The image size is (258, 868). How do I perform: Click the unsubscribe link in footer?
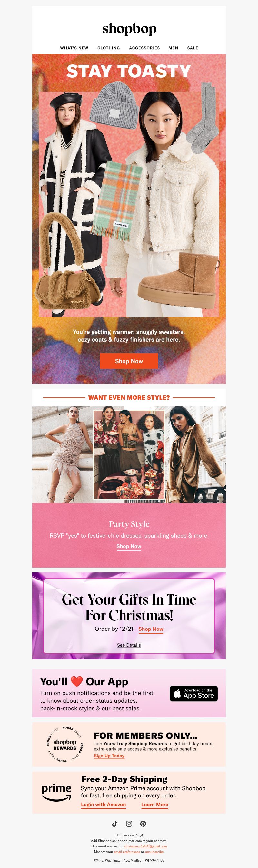(x=154, y=852)
